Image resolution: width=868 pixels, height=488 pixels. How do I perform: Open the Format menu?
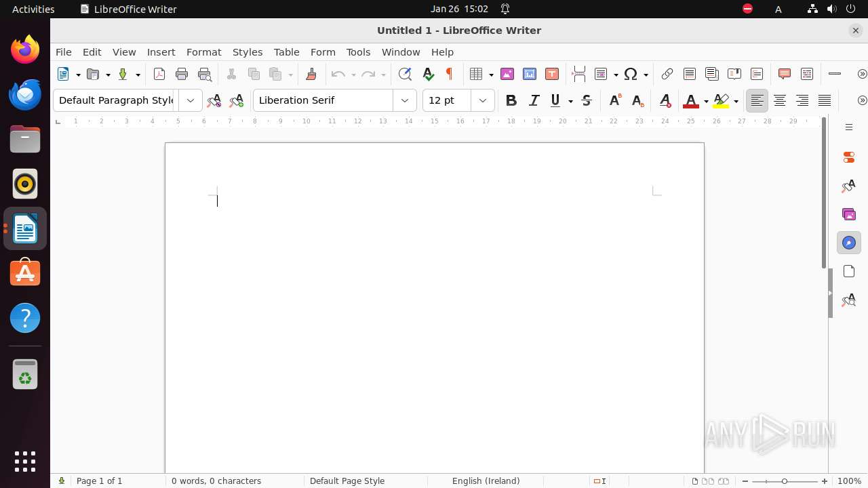pos(203,52)
